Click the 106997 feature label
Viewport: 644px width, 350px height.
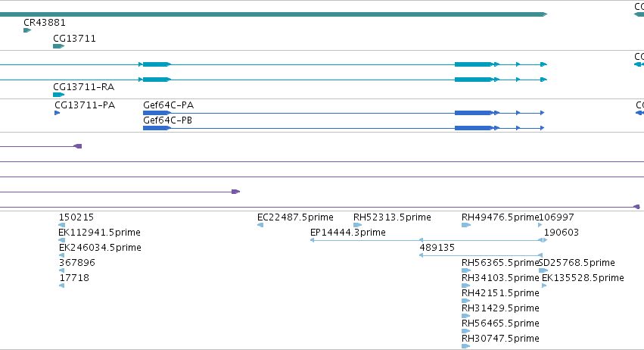[556, 217]
